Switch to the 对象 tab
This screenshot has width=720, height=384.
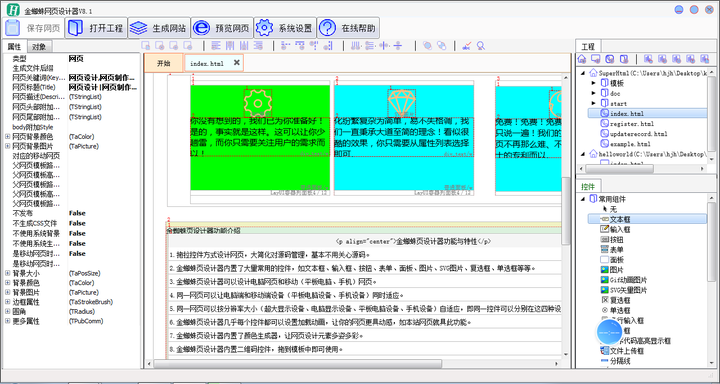click(39, 46)
